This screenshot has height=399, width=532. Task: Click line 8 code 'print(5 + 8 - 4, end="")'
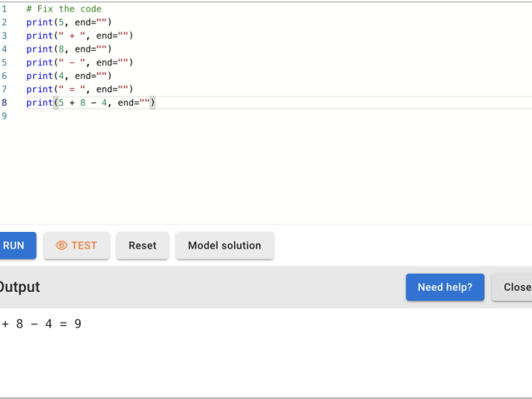click(x=91, y=102)
